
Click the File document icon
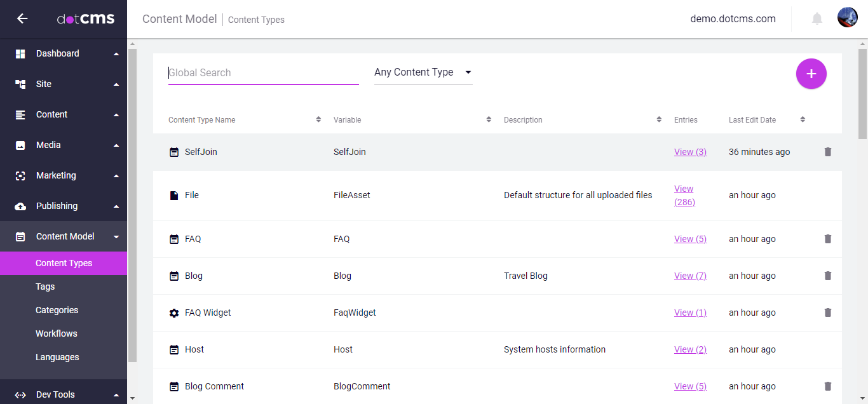174,196
